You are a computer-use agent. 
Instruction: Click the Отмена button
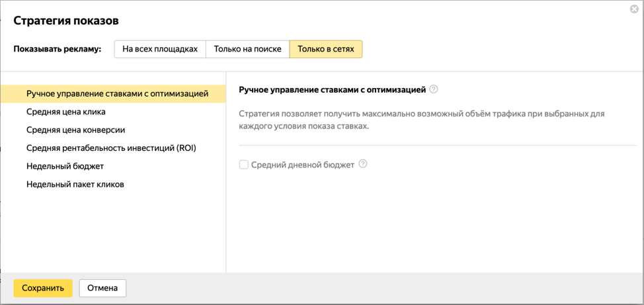point(102,288)
